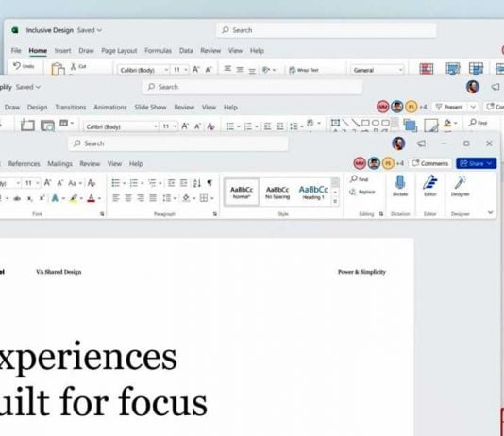Align text right in Word
This screenshot has width=504, height=436.
click(x=141, y=198)
